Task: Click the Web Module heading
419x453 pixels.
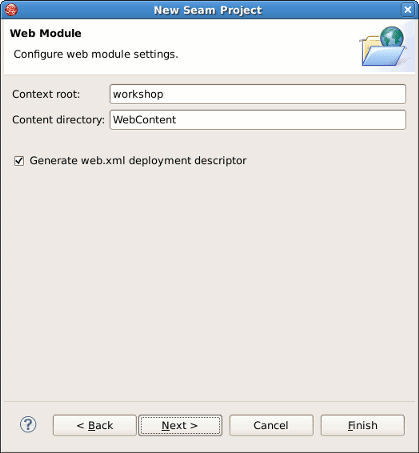Action: pos(46,33)
